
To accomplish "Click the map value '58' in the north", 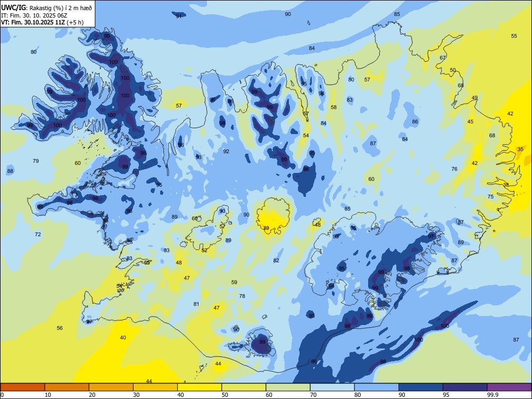I will click(x=334, y=107).
